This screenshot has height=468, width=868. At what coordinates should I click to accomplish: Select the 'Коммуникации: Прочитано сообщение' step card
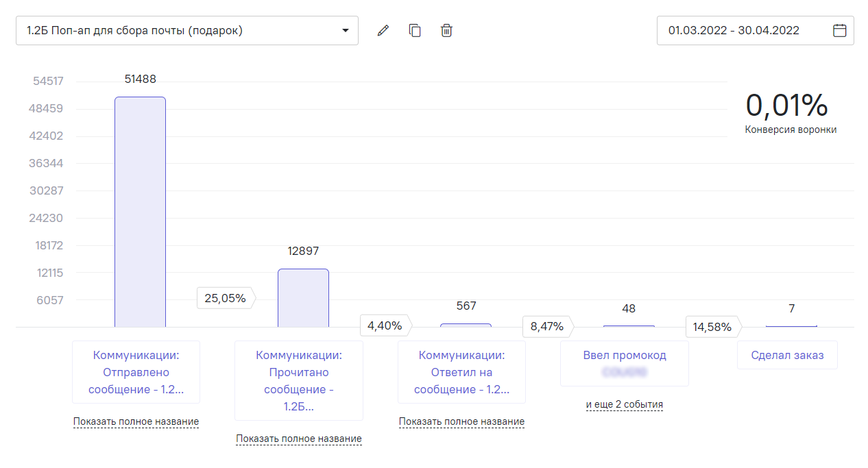tap(299, 380)
